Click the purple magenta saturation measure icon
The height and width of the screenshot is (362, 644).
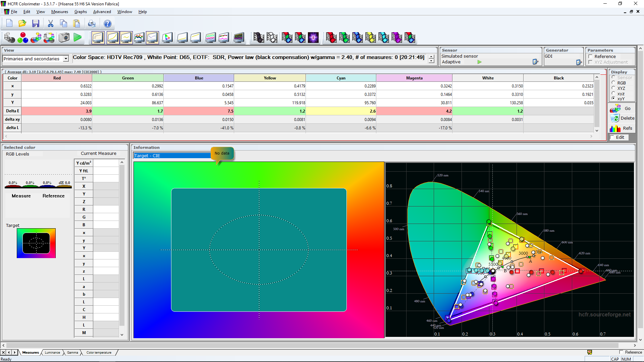pyautogui.click(x=396, y=38)
